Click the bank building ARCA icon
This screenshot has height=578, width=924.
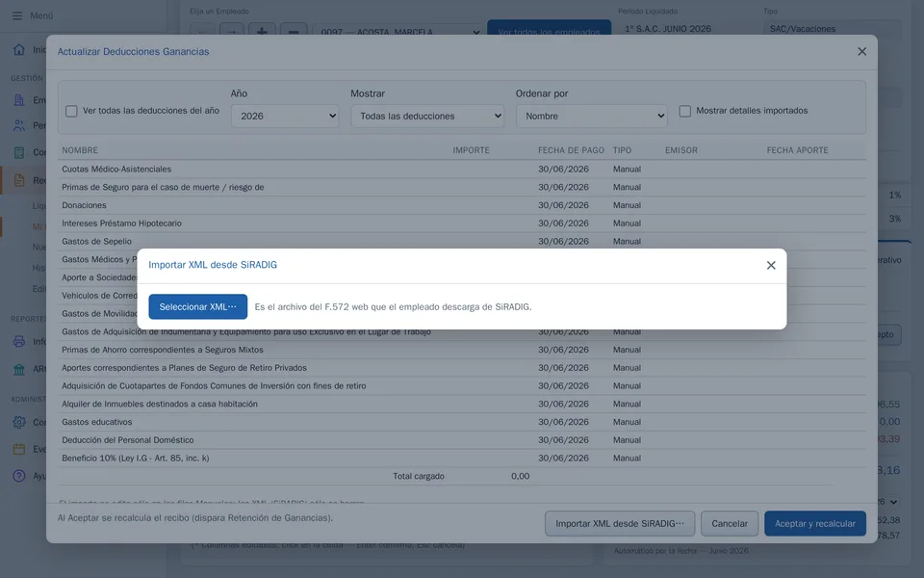tap(19, 369)
